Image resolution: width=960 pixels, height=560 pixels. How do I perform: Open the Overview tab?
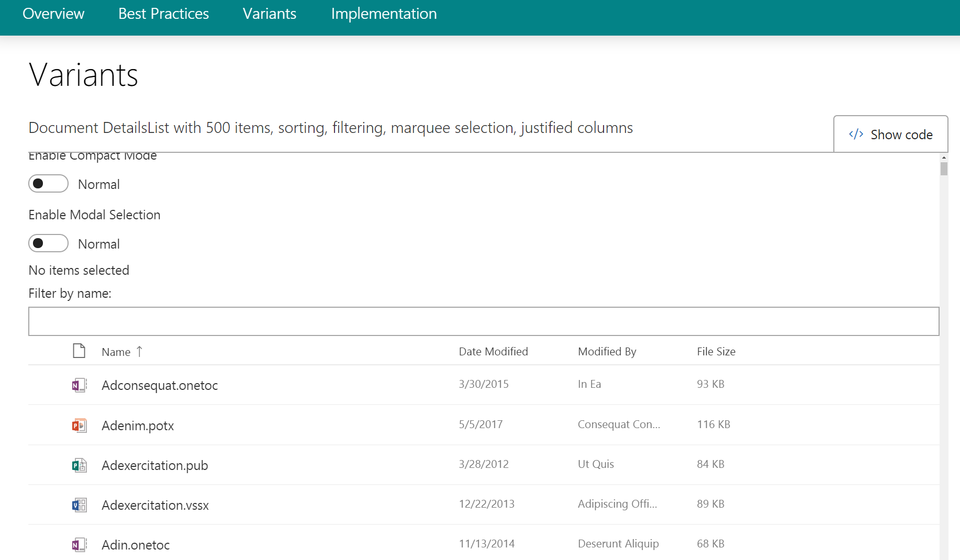(x=53, y=14)
